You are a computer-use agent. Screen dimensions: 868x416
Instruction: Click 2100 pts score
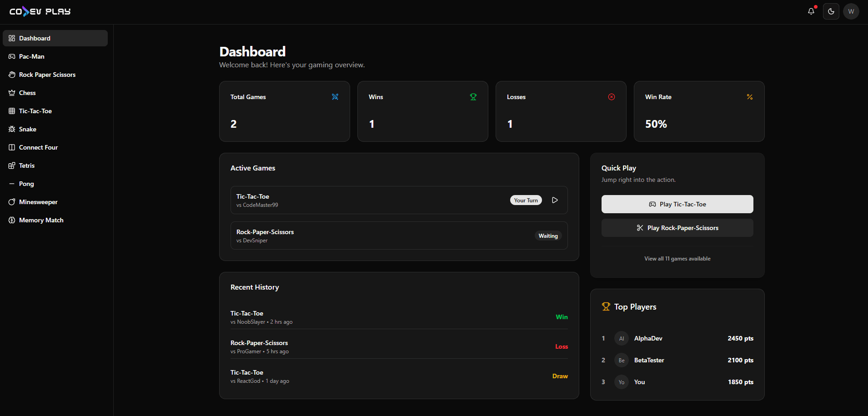(740, 360)
